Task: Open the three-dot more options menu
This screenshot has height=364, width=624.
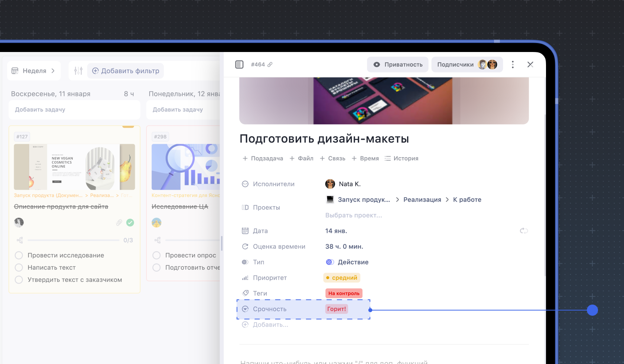Action: [513, 65]
